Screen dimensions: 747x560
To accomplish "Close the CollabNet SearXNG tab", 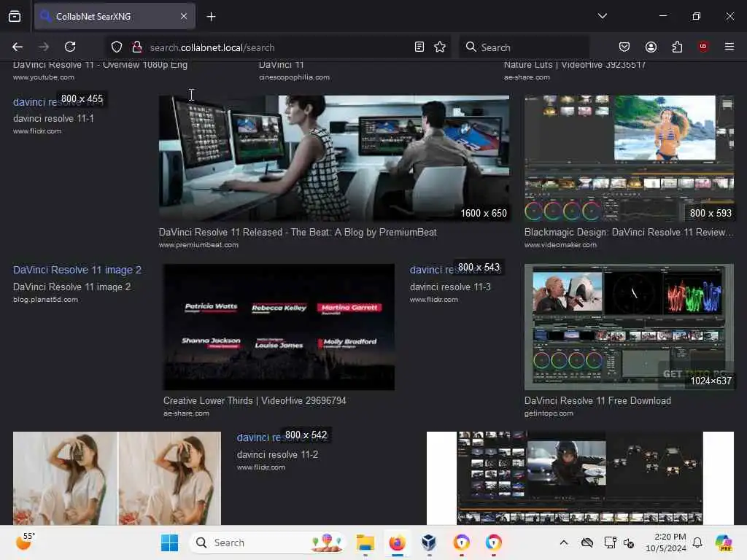I will [184, 16].
